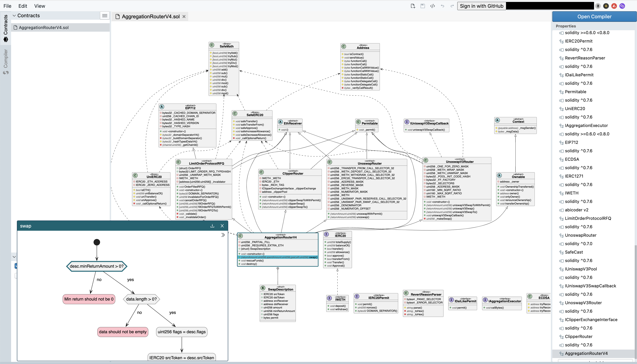
Task: Select the red Avalanche network icon
Action: click(614, 6)
